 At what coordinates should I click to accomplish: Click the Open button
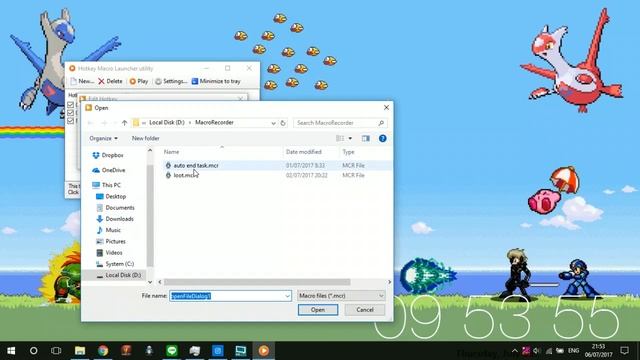coord(318,310)
